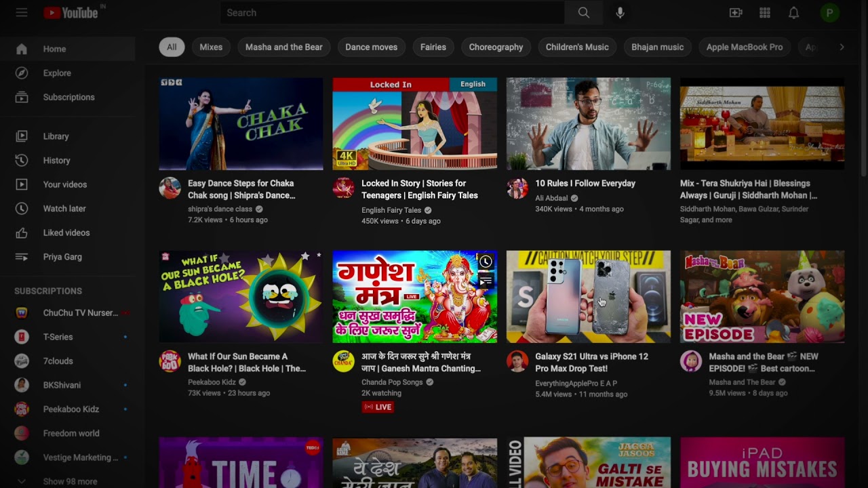
Task: Open BKShivani subscription
Action: (68, 385)
